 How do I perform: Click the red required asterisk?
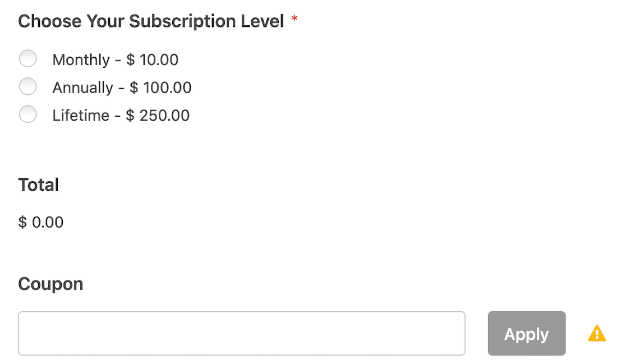point(294,19)
